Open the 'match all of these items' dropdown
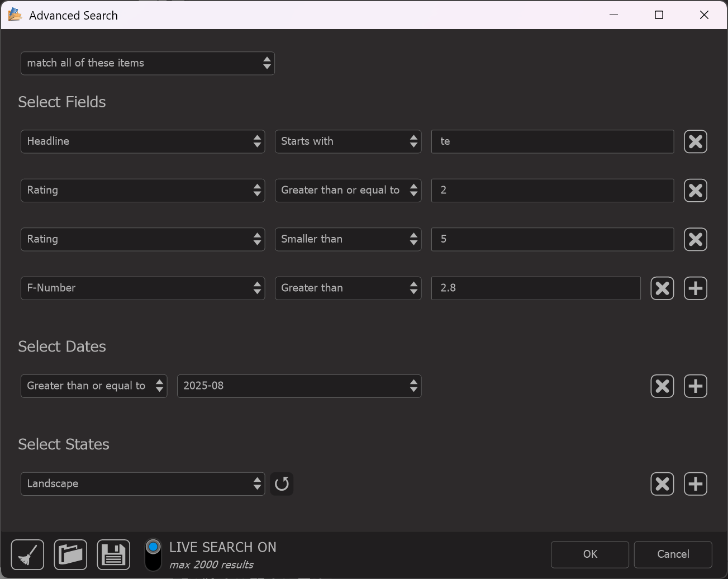Viewport: 728px width, 579px height. (147, 63)
